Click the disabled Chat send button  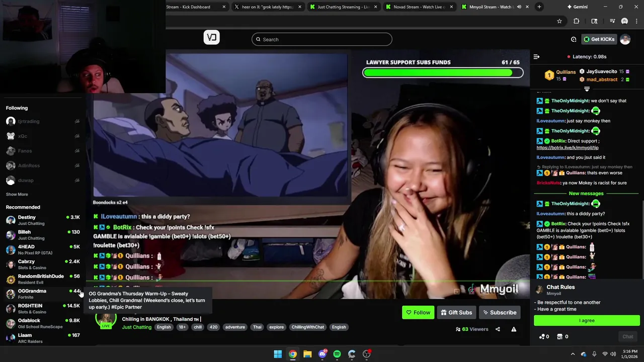(627, 337)
